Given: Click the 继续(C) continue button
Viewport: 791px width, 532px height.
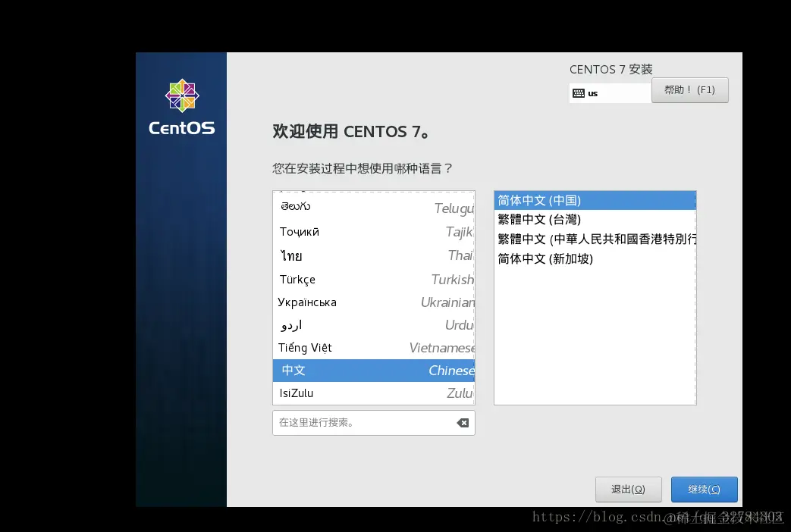Looking at the screenshot, I should (705, 489).
